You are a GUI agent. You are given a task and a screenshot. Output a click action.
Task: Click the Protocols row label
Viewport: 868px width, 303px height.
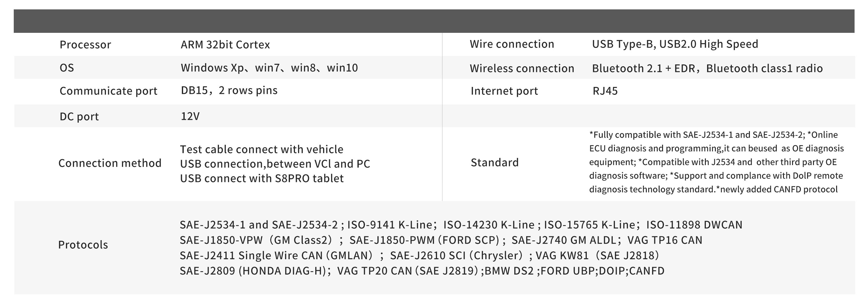coord(83,245)
